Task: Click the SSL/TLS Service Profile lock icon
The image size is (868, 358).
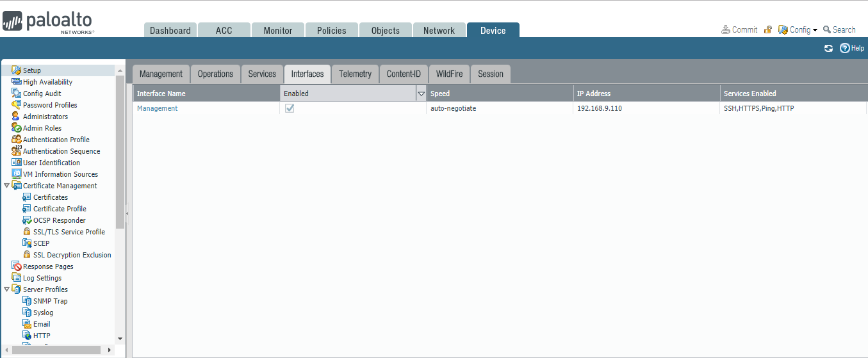Action: (x=27, y=232)
